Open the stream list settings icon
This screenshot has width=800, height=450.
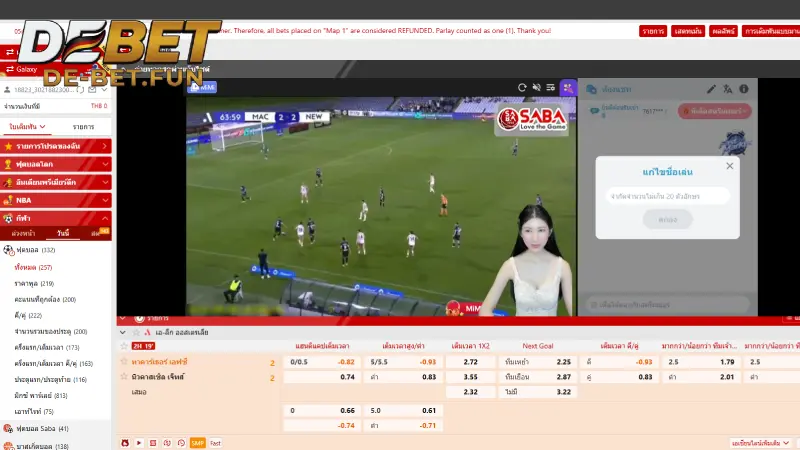point(551,88)
